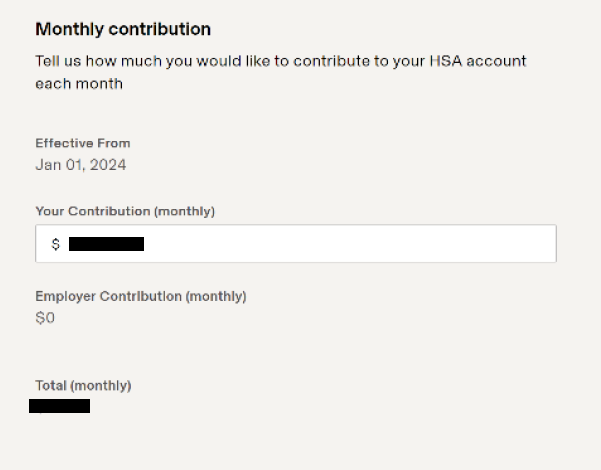
Task: Click the word 'account' in the description
Action: 496,61
